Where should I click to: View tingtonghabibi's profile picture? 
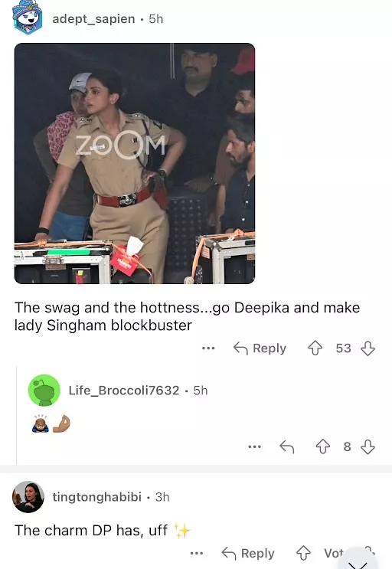click(28, 497)
